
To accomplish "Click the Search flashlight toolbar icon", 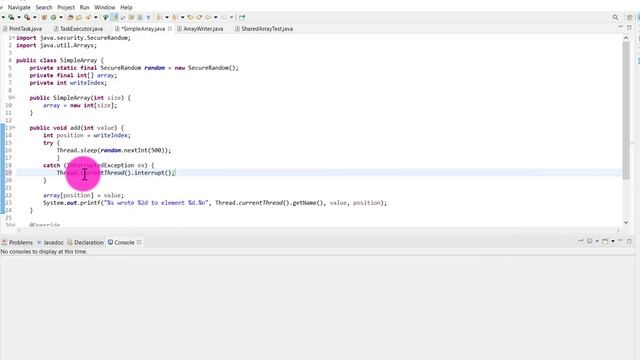I will [88, 17].
